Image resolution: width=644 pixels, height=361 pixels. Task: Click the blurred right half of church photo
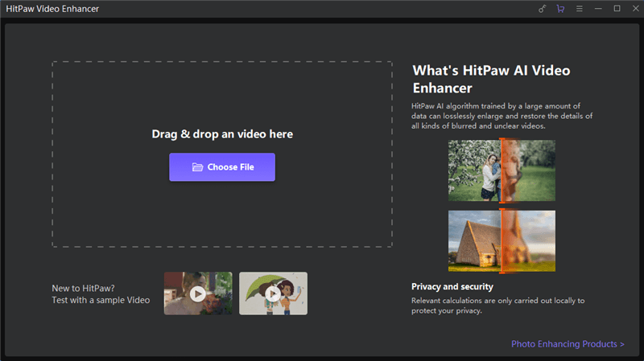coord(530,241)
